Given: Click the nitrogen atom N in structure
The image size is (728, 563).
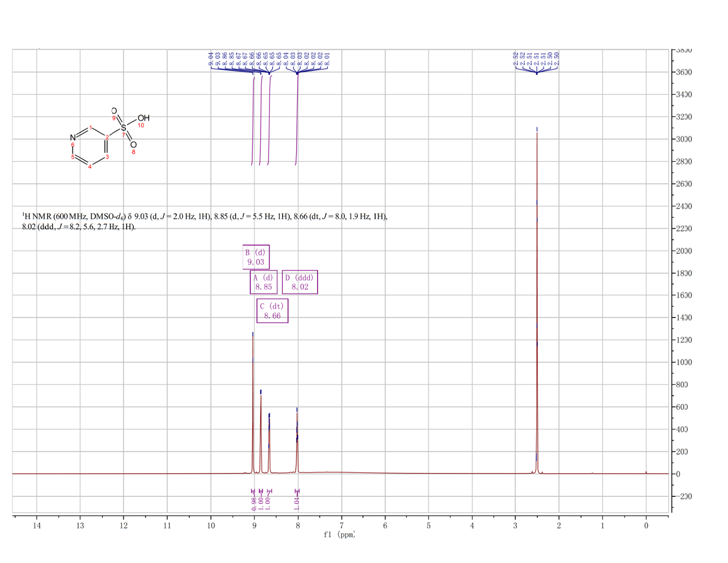Looking at the screenshot, I should [x=73, y=137].
